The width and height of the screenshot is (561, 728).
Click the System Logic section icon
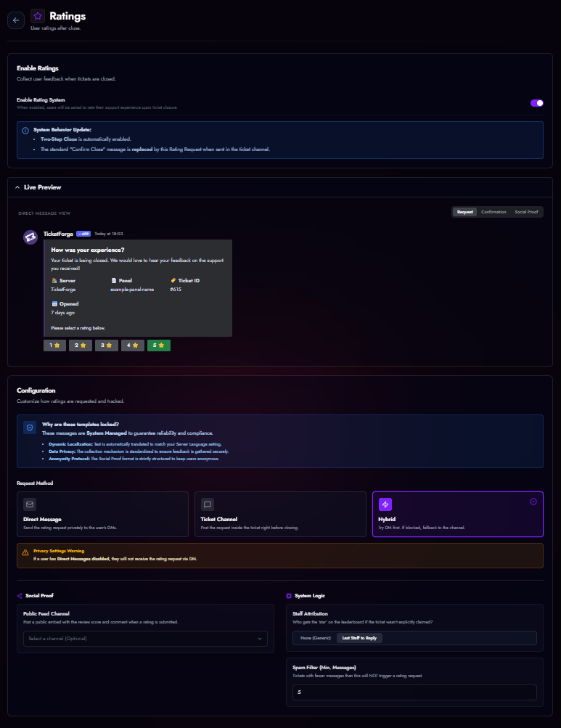[x=289, y=596]
